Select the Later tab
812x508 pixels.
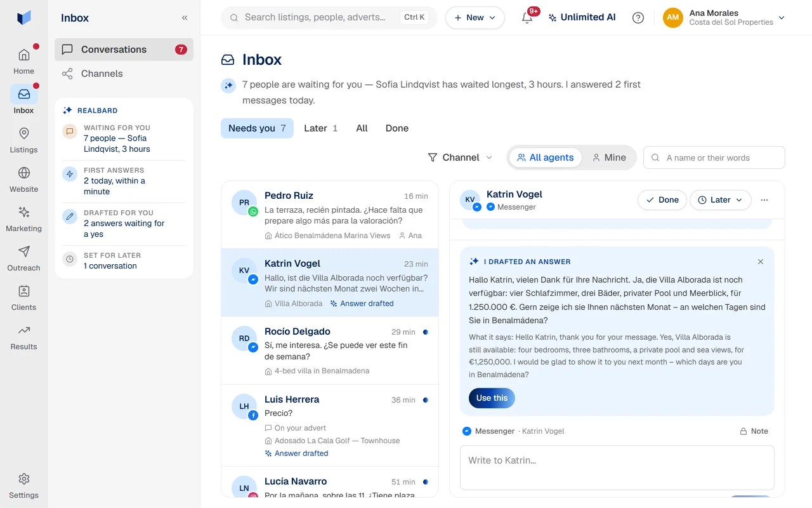click(321, 128)
